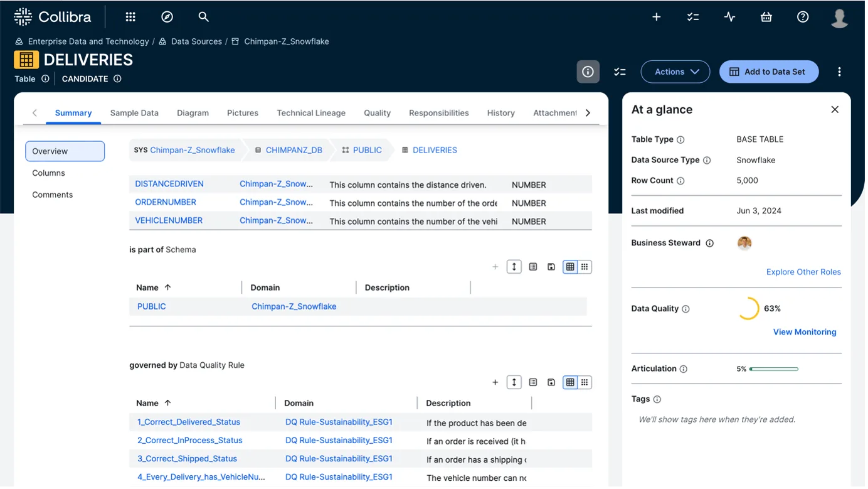
Task: Switch to the Diagram tab
Action: click(x=193, y=113)
